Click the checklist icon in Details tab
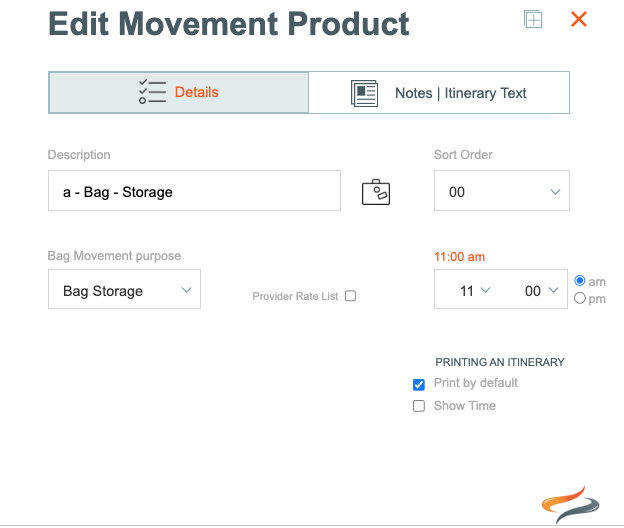This screenshot has width=624, height=528. pos(152,92)
